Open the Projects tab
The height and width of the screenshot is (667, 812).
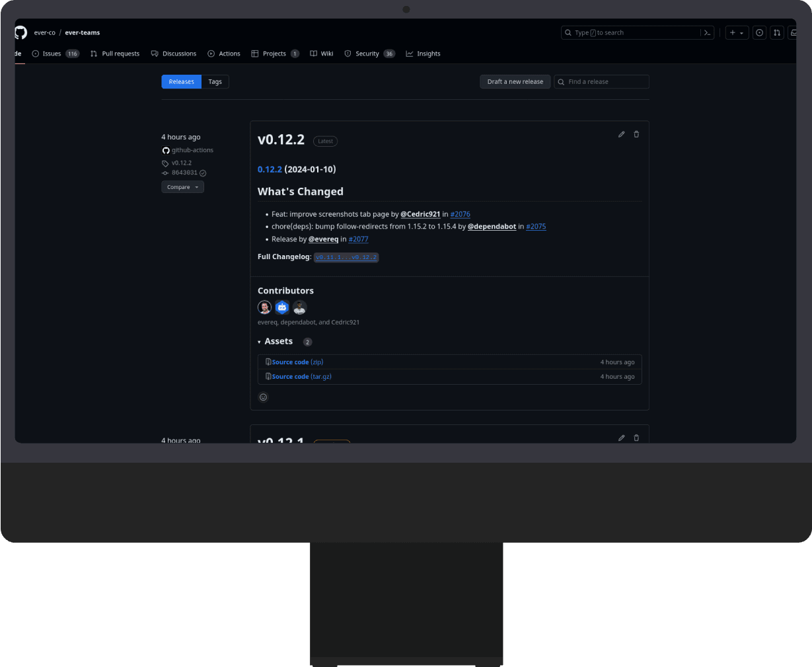[x=275, y=54]
